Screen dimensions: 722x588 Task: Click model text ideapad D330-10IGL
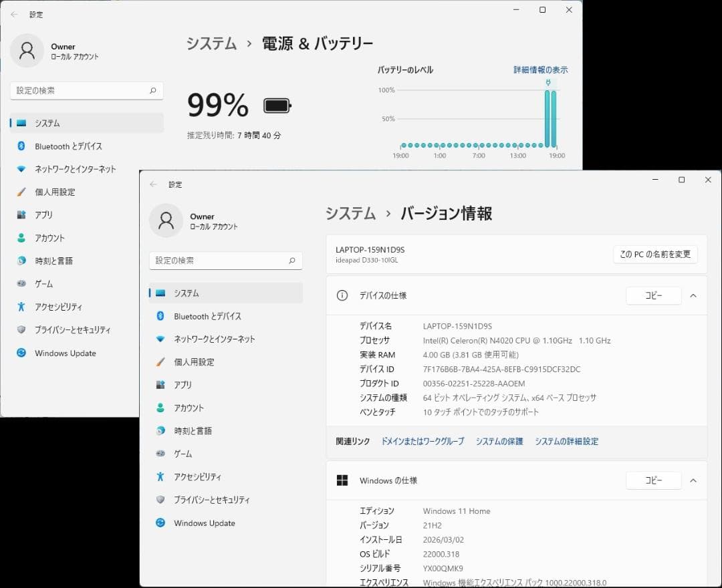(x=366, y=260)
